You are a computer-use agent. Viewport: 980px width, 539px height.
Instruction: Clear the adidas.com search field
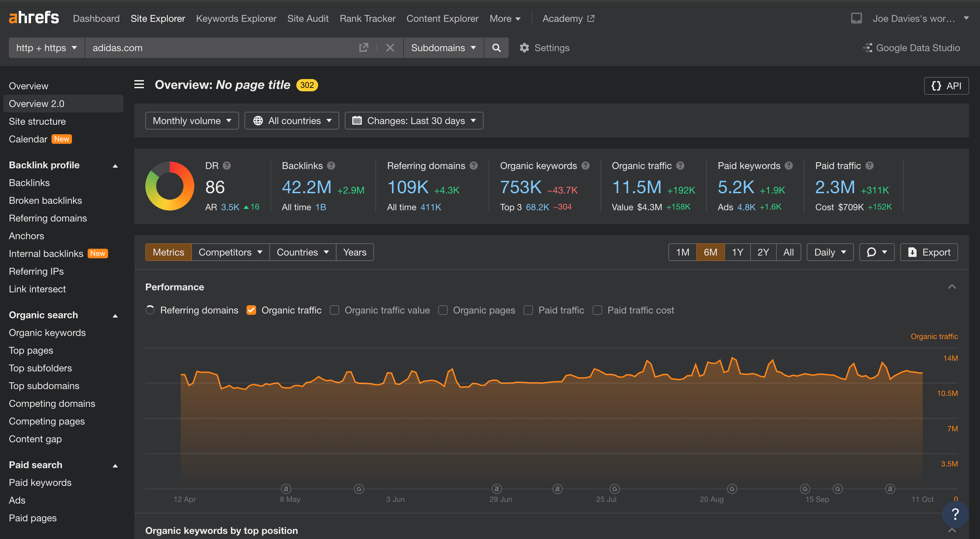(x=389, y=47)
